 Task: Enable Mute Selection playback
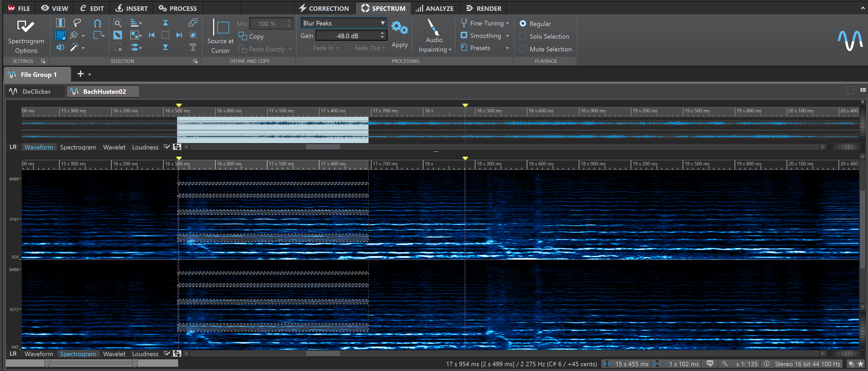coord(523,49)
